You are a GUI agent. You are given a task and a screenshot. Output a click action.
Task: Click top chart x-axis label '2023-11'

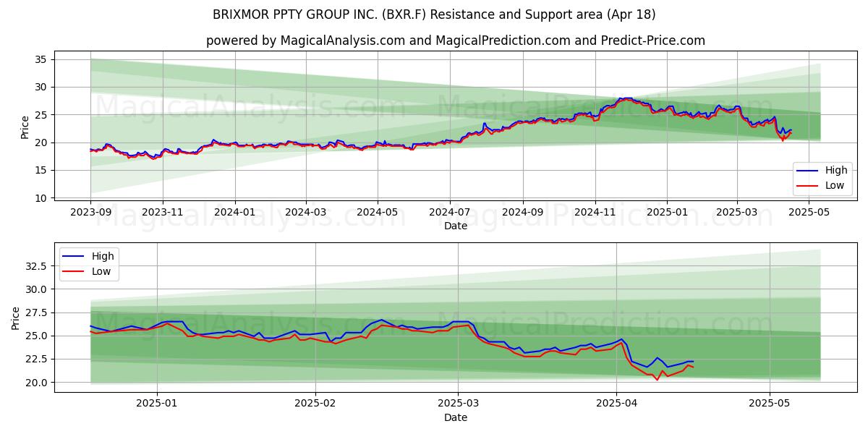(x=162, y=213)
